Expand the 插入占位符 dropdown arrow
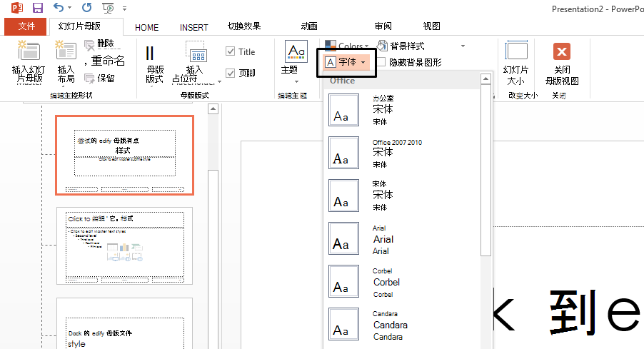 click(219, 81)
